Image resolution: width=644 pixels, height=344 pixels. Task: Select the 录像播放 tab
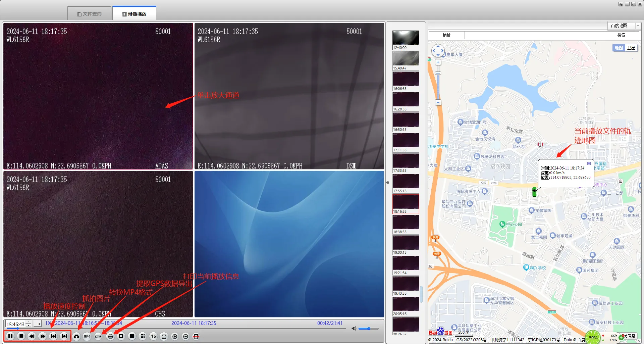[134, 14]
